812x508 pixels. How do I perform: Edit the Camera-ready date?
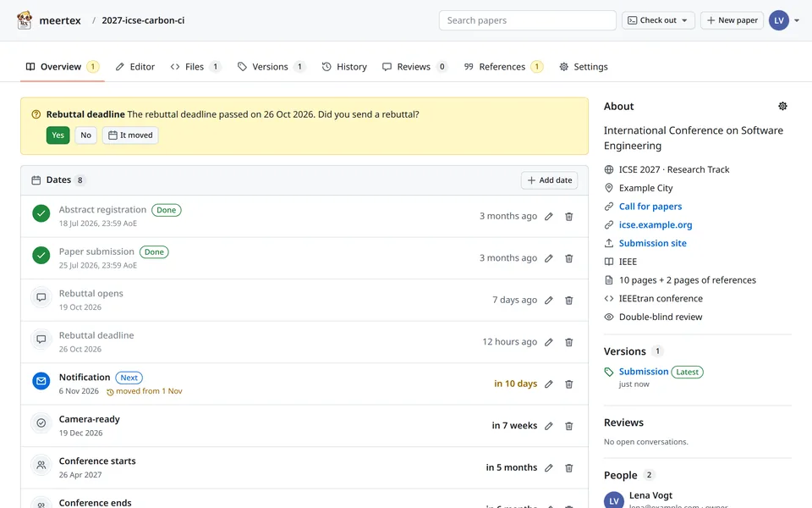point(549,426)
